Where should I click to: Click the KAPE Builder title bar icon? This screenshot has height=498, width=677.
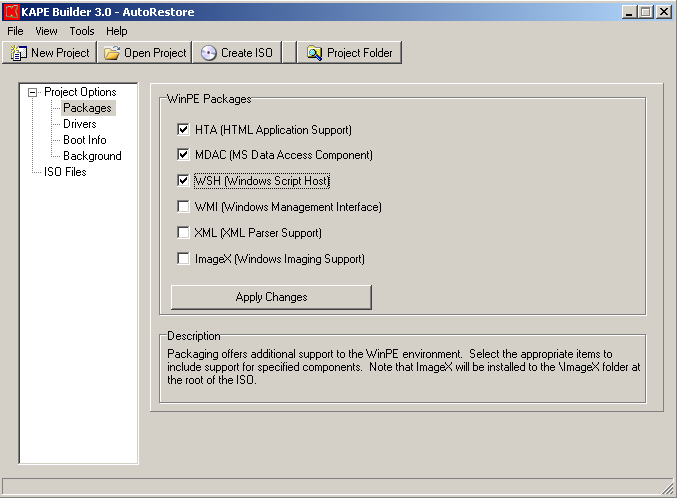pos(12,12)
